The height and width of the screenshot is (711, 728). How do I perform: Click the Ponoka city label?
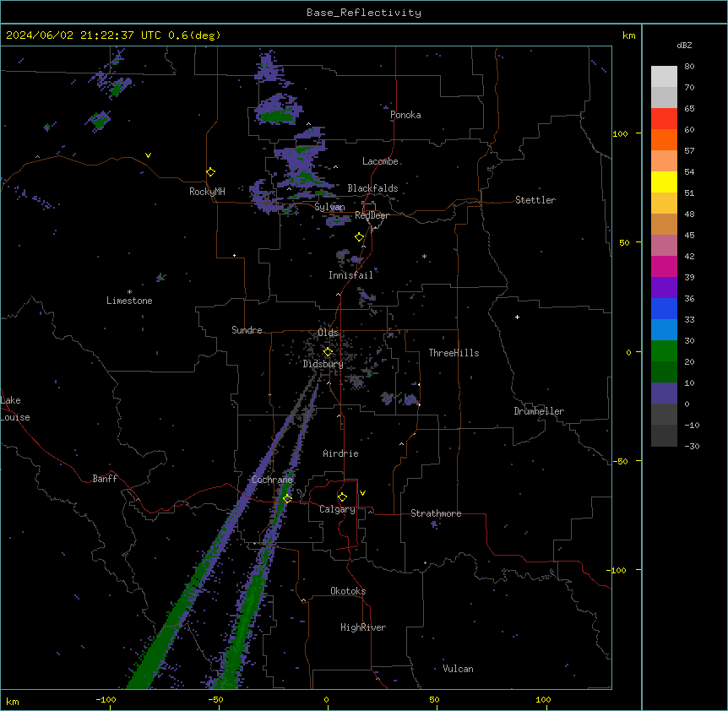pyautogui.click(x=405, y=115)
